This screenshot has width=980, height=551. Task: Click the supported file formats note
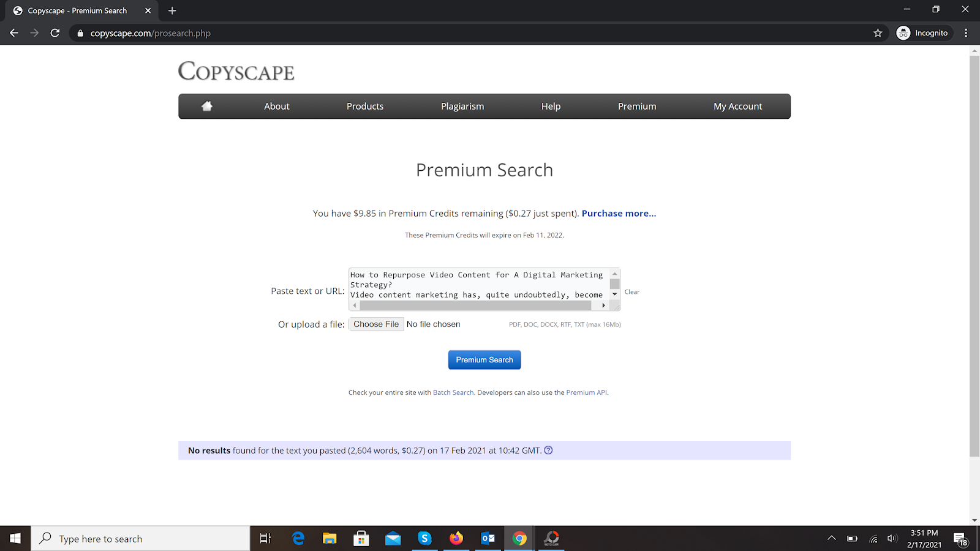pyautogui.click(x=565, y=324)
